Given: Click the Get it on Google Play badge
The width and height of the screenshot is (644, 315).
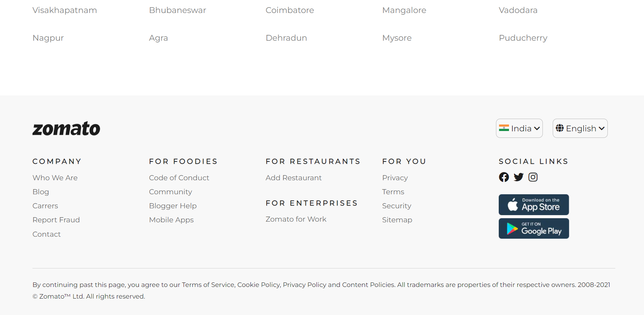Looking at the screenshot, I should click(534, 228).
